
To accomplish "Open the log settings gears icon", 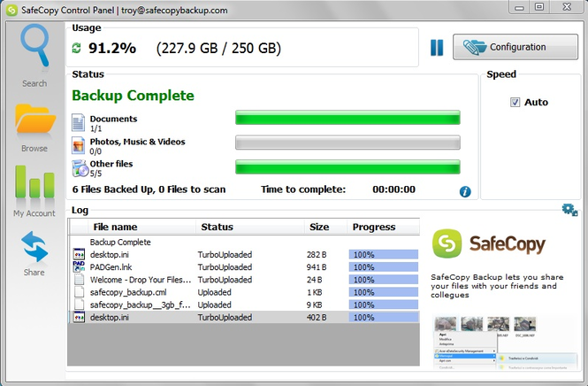I will pyautogui.click(x=569, y=209).
